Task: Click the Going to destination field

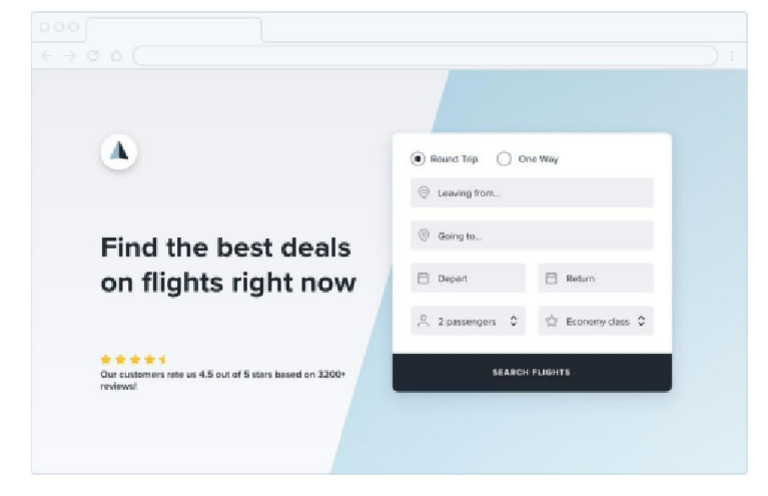Action: pyautogui.click(x=532, y=236)
